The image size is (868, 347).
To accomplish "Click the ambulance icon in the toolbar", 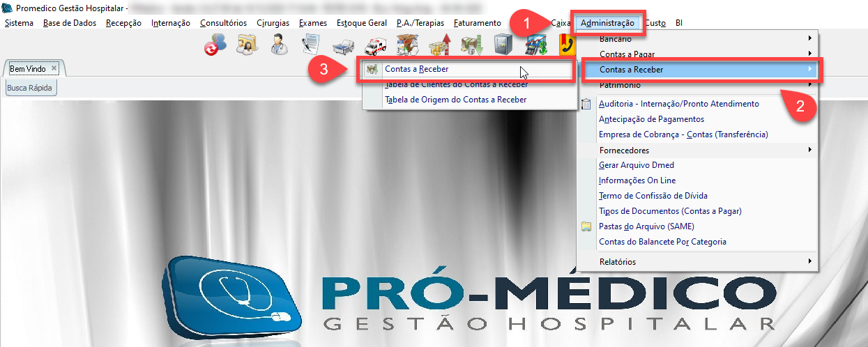I will [376, 45].
